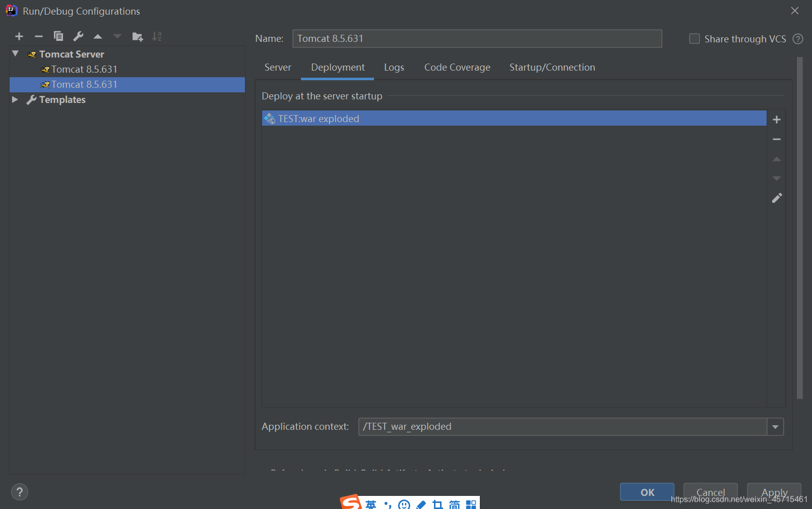Remove the selected artifact from deployment
Screen dimensions: 812x509
click(x=777, y=139)
